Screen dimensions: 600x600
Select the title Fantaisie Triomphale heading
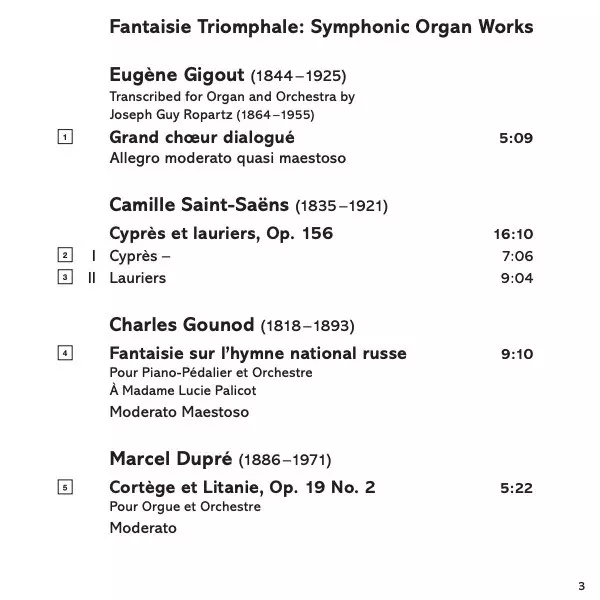(x=321, y=27)
